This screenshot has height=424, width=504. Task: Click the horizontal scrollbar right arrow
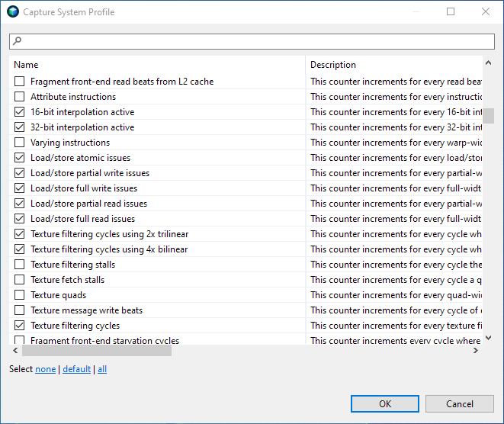(x=476, y=351)
